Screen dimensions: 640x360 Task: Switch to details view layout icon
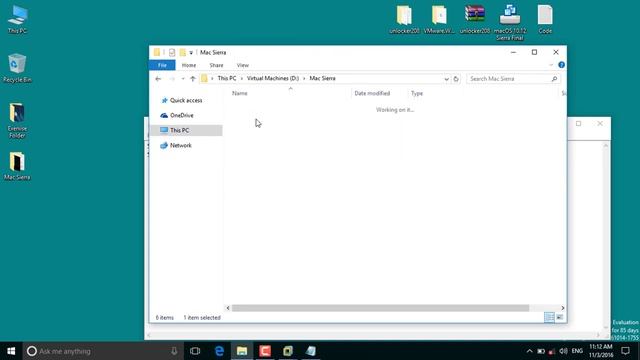click(549, 317)
